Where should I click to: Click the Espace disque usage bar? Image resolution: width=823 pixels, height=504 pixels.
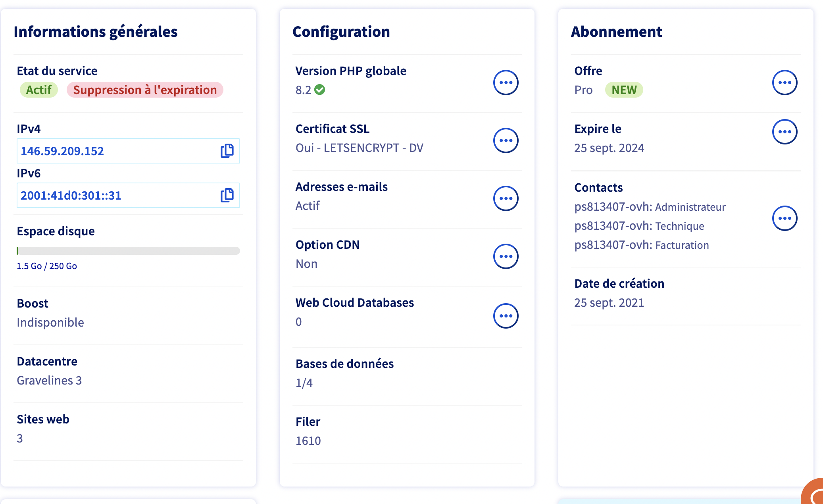coord(128,251)
